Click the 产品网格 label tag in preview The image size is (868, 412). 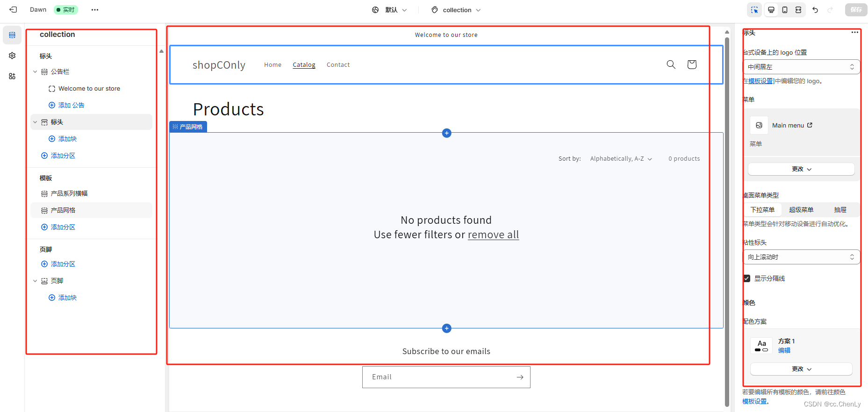(x=188, y=127)
